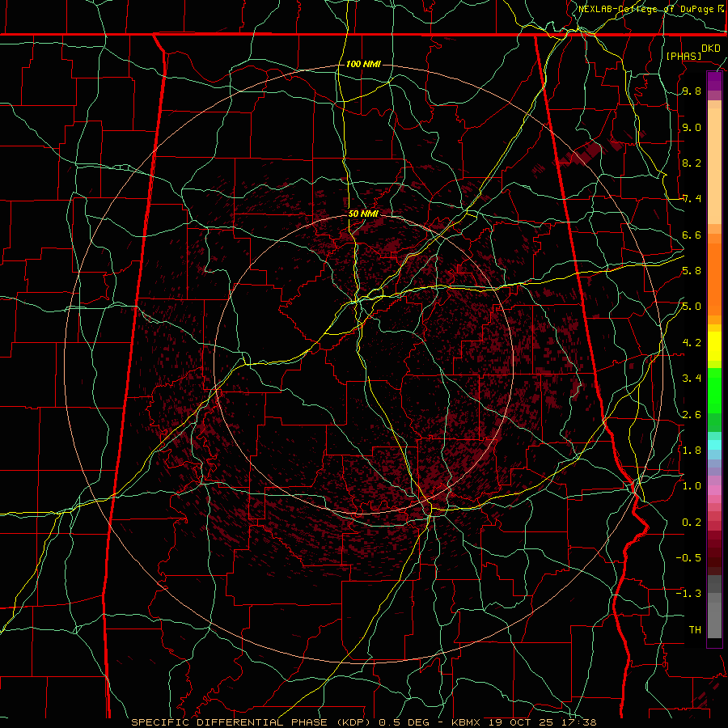Click the 100 NMI range ring label
Image resolution: width=728 pixels, height=728 pixels.
pyautogui.click(x=363, y=64)
